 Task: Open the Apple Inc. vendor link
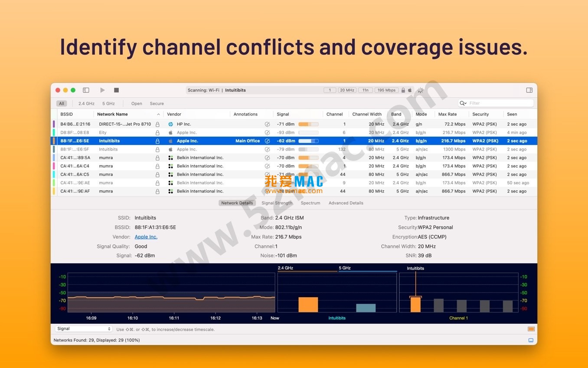pos(146,237)
